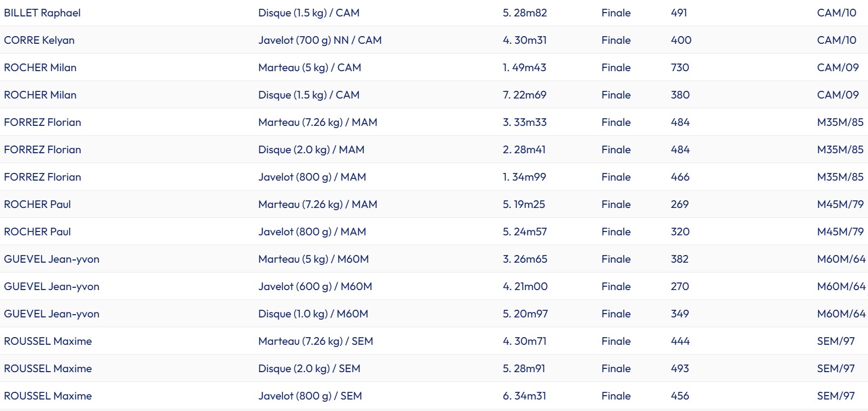The width and height of the screenshot is (868, 411).
Task: Click Finale in CORRE Kelyan's row
Action: click(616, 40)
